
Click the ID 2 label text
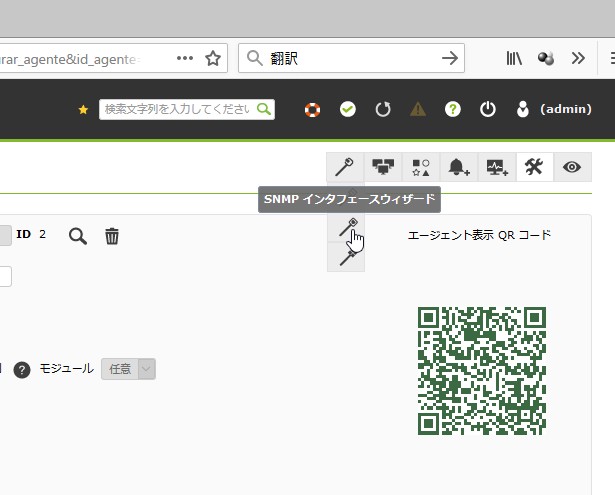[x=31, y=234]
